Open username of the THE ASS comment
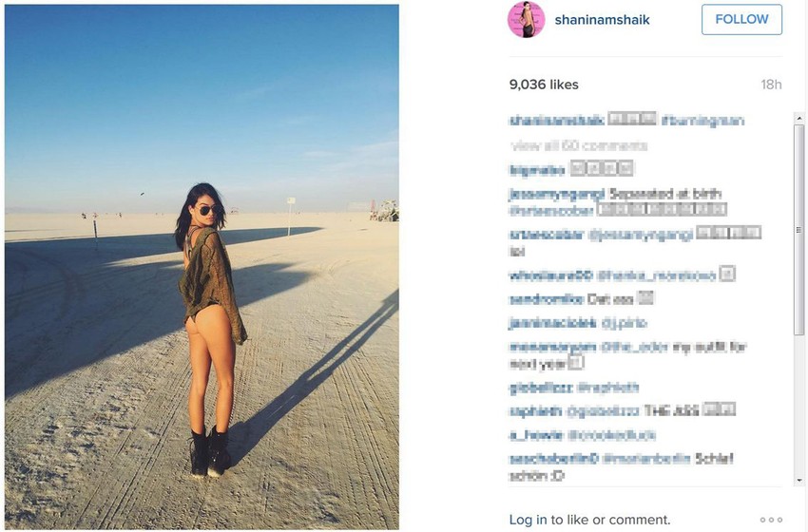 535,411
